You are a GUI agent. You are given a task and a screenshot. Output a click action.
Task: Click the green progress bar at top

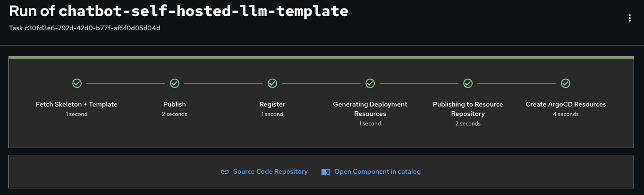pos(321,58)
